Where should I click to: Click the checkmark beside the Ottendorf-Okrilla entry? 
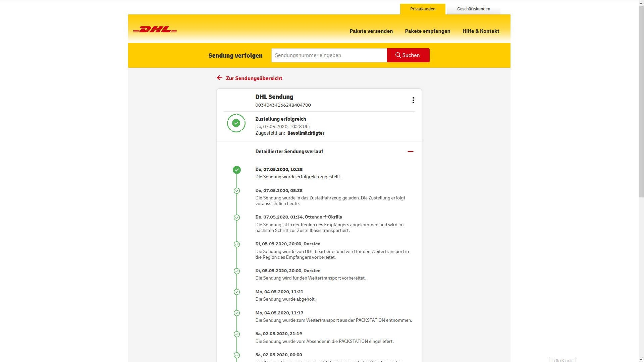click(237, 217)
